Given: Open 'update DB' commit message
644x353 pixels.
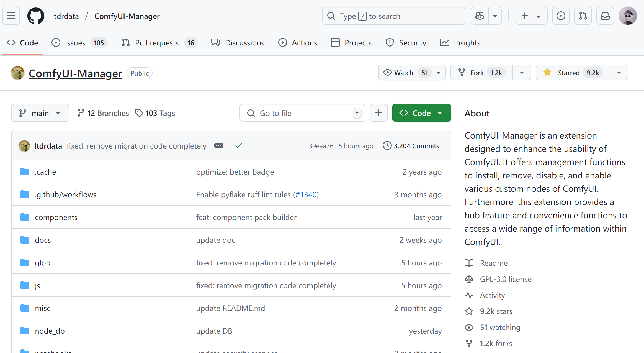Looking at the screenshot, I should (x=214, y=331).
